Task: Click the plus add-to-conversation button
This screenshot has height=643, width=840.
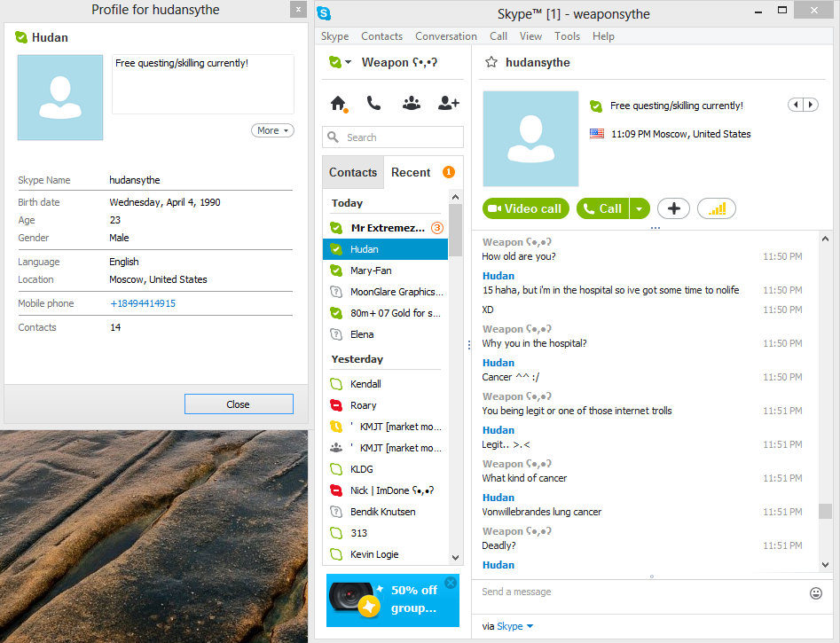Action: tap(673, 208)
